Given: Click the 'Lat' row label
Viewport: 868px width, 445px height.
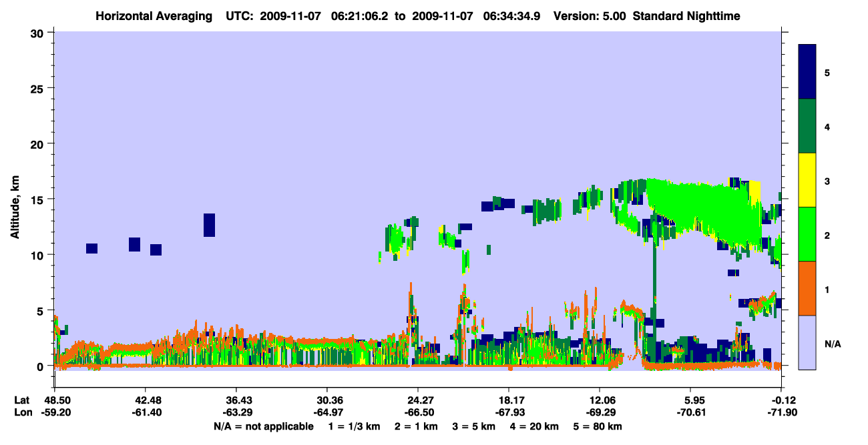Looking at the screenshot, I should click(21, 400).
